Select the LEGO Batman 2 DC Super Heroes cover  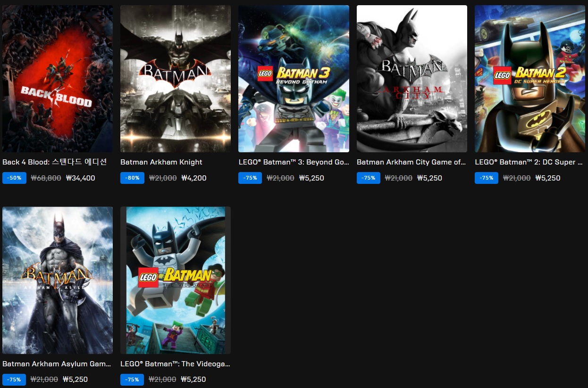[530, 79]
